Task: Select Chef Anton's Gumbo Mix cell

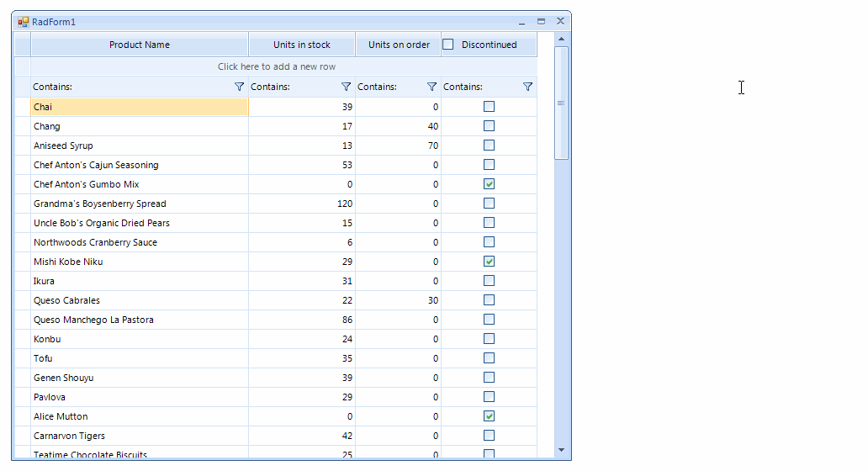Action: (140, 184)
